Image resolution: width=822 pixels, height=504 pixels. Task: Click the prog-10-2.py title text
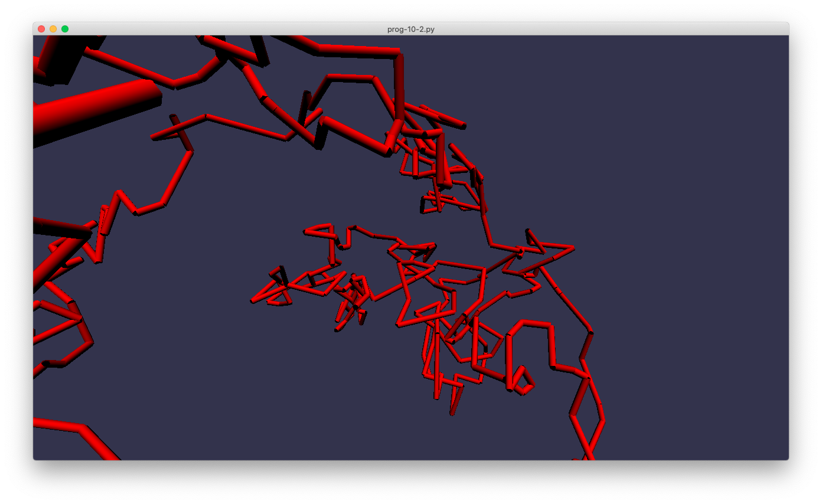[x=410, y=29]
